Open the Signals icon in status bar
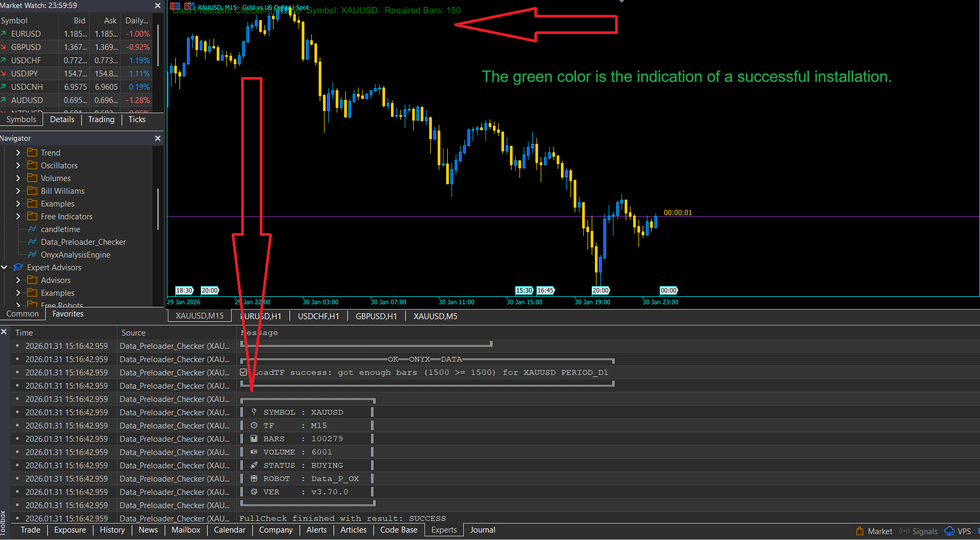 point(904,531)
